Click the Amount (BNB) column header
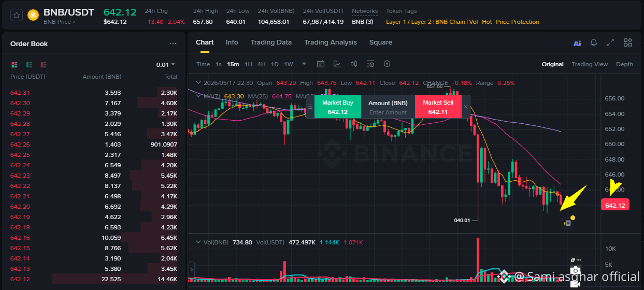 tap(102, 77)
